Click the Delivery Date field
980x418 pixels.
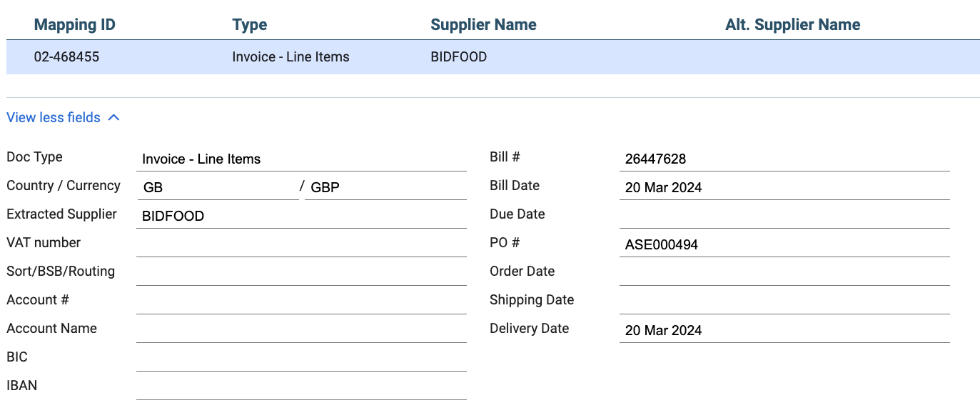[x=784, y=330]
